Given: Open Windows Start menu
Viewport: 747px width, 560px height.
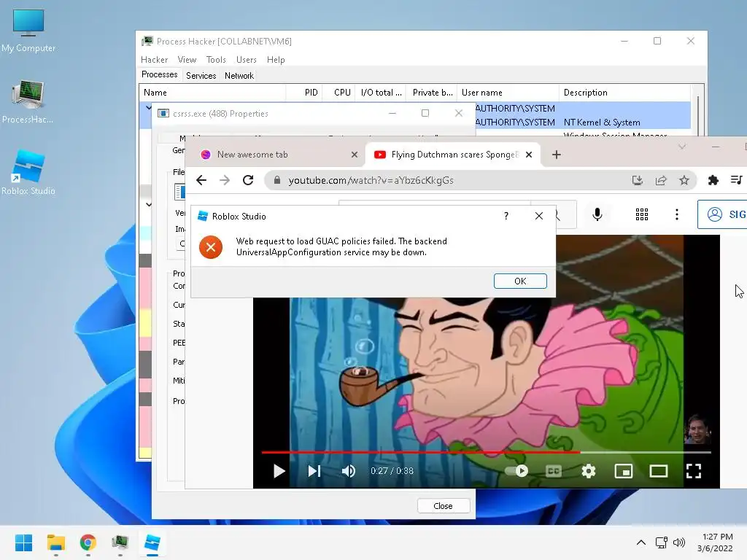Looking at the screenshot, I should [x=23, y=542].
